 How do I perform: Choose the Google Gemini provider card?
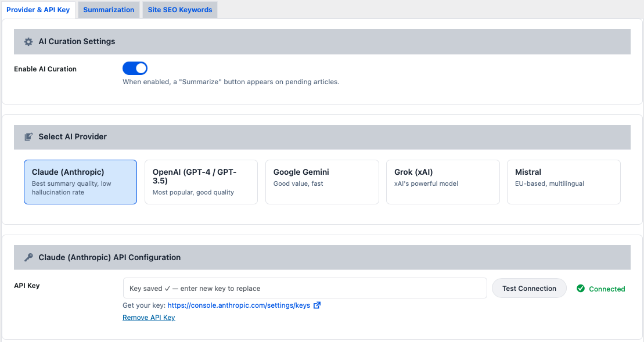(x=322, y=182)
